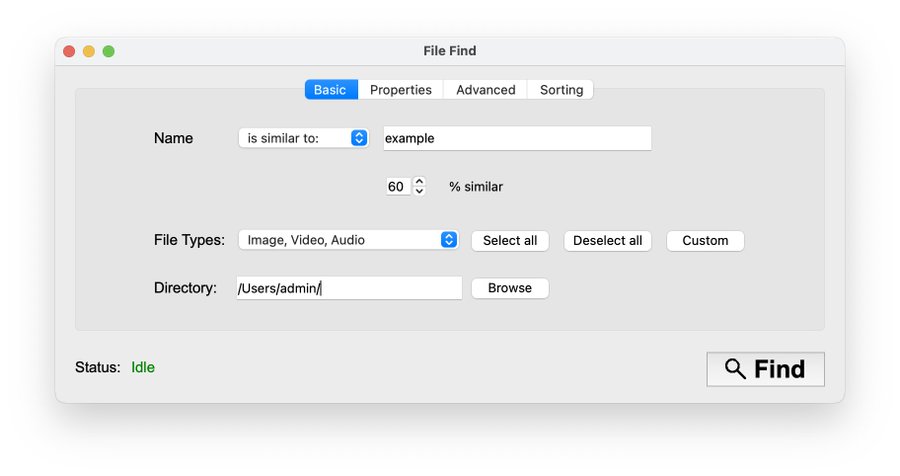
Task: Decrease similarity percentage with down arrow
Action: pyautogui.click(x=419, y=192)
